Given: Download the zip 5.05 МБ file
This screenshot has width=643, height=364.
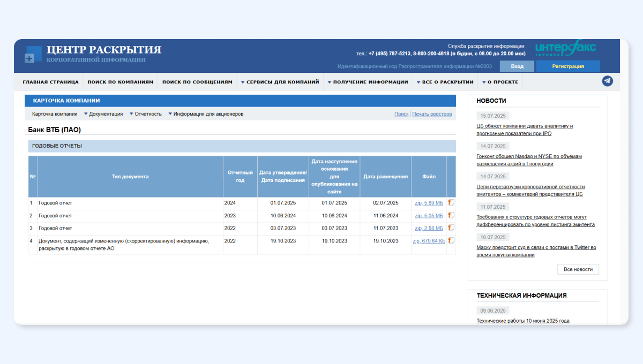Looking at the screenshot, I should 429,216.
